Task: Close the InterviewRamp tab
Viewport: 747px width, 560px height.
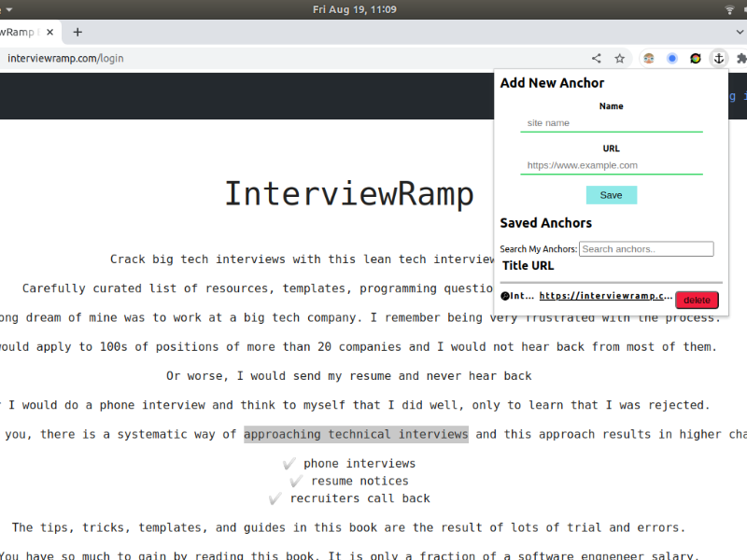Action: tap(49, 32)
